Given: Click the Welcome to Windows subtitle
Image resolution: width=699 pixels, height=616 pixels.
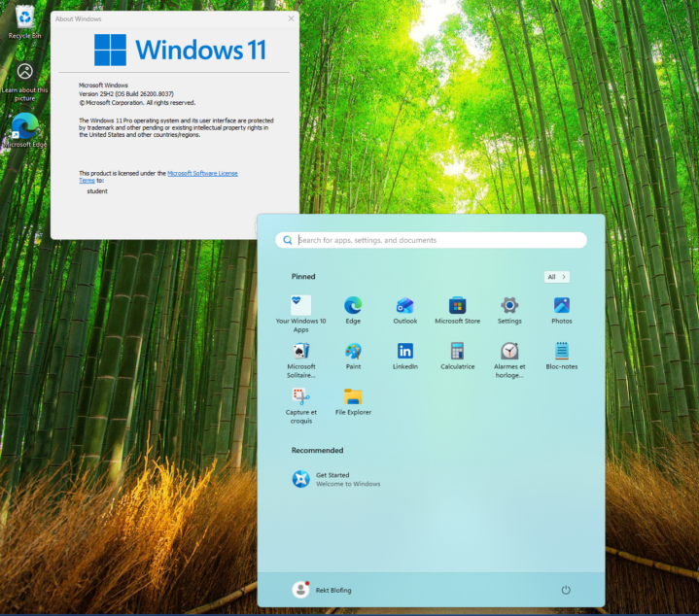Looking at the screenshot, I should click(348, 484).
